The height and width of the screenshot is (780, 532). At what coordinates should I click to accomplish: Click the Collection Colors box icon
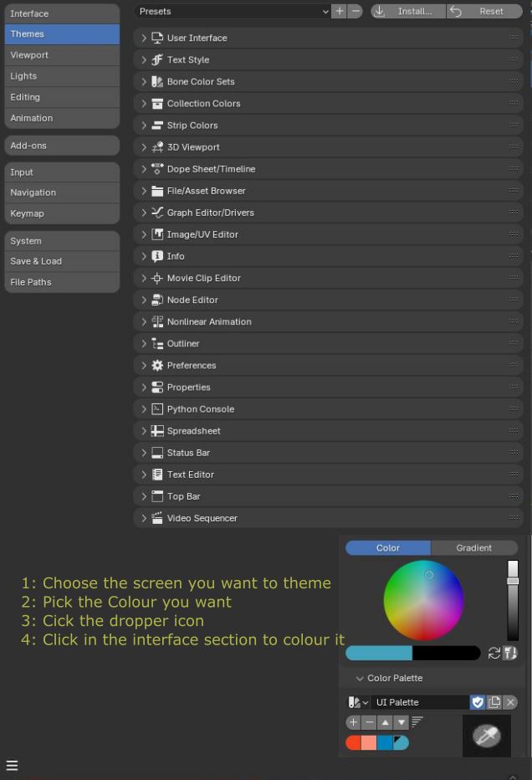click(157, 104)
